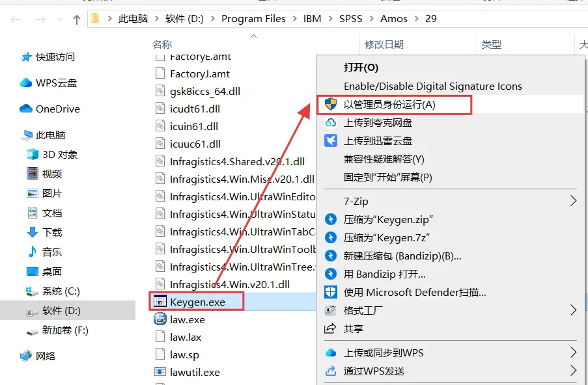Screen dimensions: 588x385
Task: Click the FactoryJ.amt file icon
Action: point(160,73)
